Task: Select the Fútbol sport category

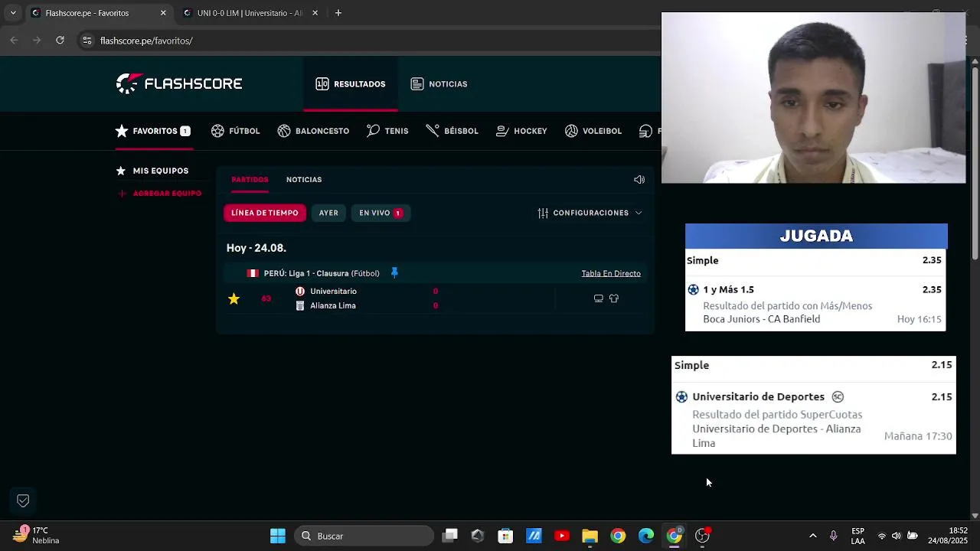Action: click(236, 131)
